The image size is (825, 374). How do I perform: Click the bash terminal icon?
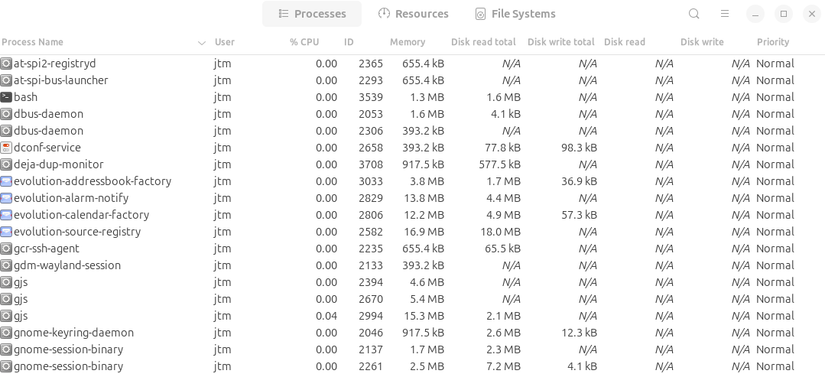click(x=6, y=97)
